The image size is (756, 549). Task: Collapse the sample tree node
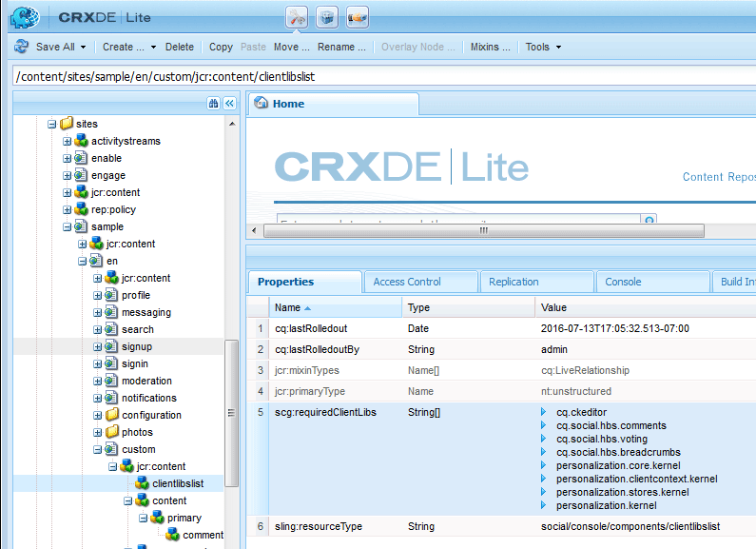pyautogui.click(x=67, y=226)
